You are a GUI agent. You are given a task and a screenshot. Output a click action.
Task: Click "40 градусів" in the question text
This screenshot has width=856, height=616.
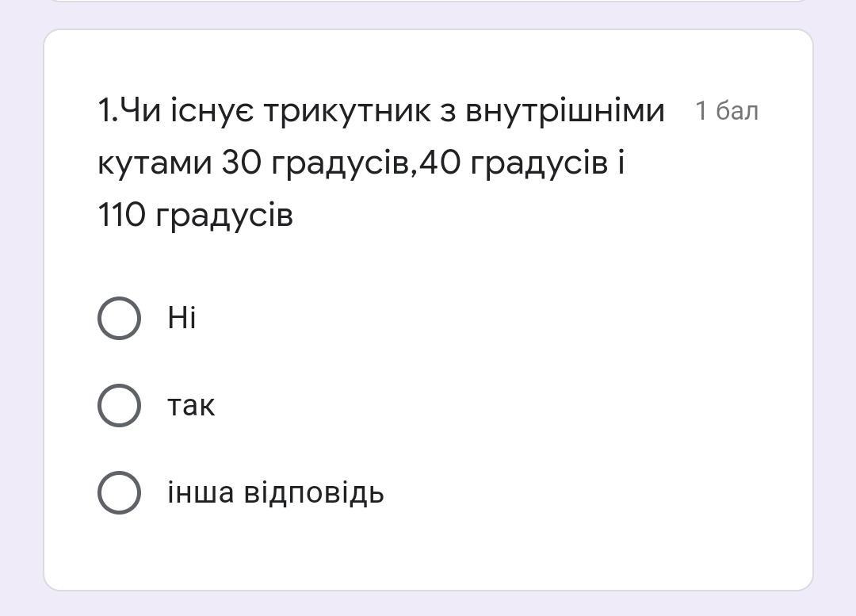pos(513,163)
